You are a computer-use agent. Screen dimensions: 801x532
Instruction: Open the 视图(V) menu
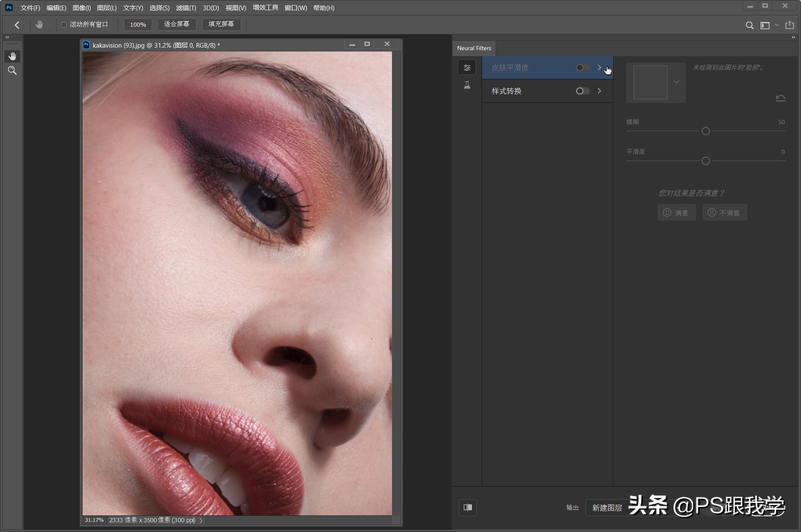coord(236,8)
